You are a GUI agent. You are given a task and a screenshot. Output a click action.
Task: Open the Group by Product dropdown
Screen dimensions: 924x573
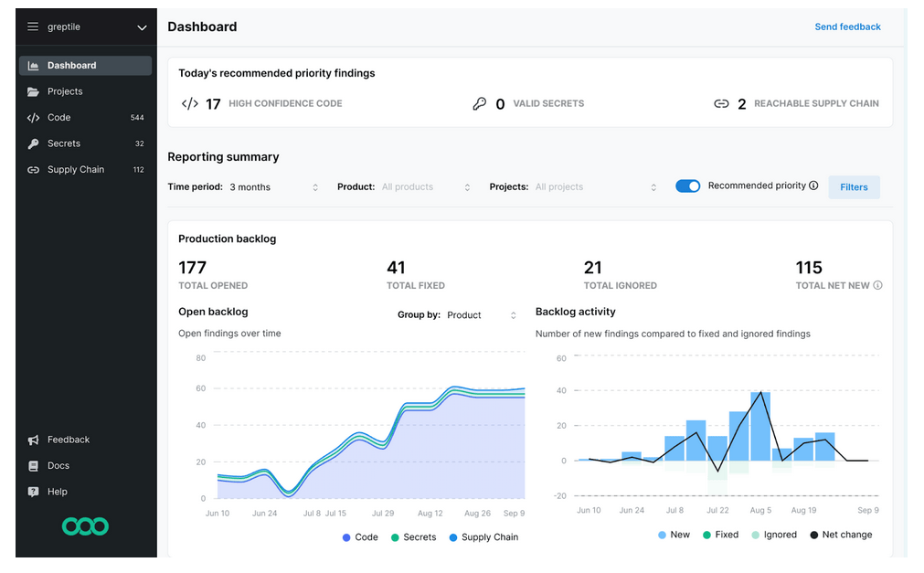pos(482,315)
